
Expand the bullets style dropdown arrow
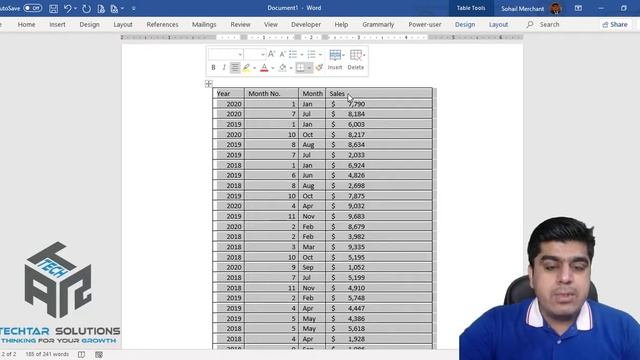pos(302,54)
